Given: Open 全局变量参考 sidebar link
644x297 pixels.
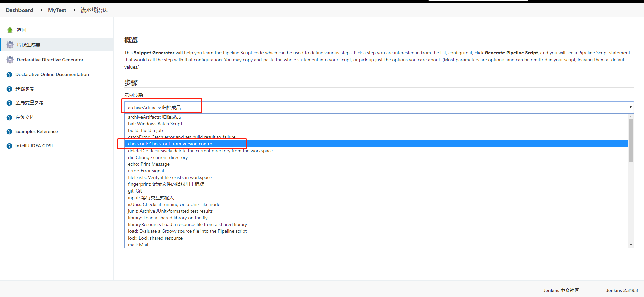Looking at the screenshot, I should pos(30,103).
